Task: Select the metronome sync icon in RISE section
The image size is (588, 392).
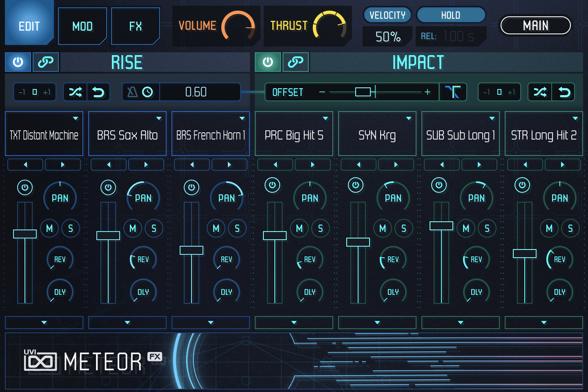Action: (x=132, y=92)
